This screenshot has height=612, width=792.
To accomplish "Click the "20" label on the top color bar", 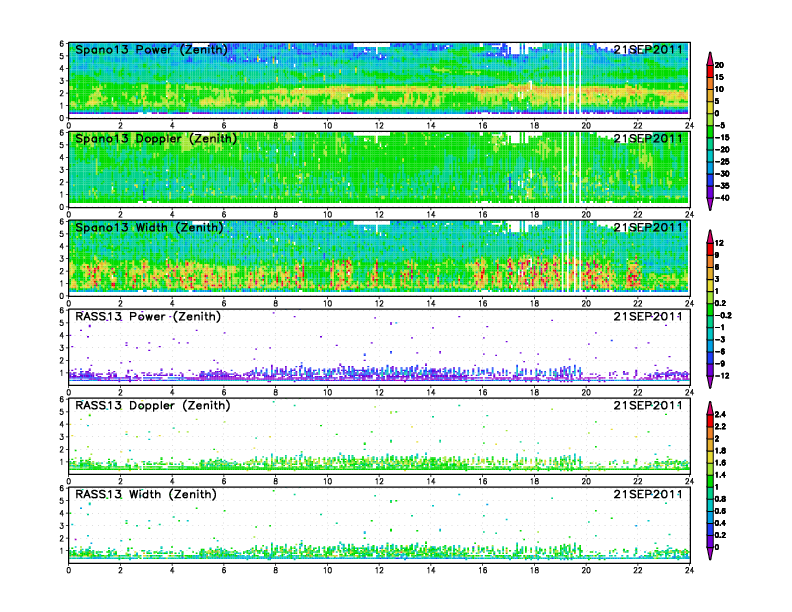I will 720,65.
